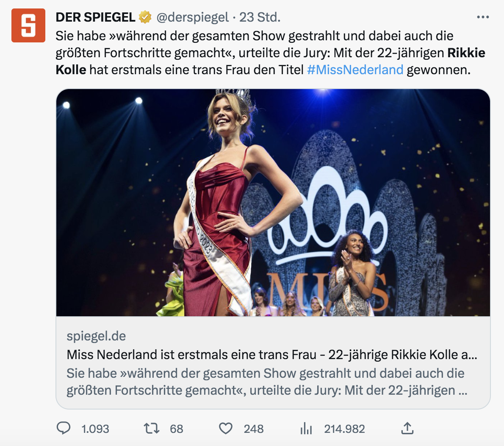The height and width of the screenshot is (446, 504).
Task: Click the retweet arrows icon
Action: pyautogui.click(x=152, y=428)
